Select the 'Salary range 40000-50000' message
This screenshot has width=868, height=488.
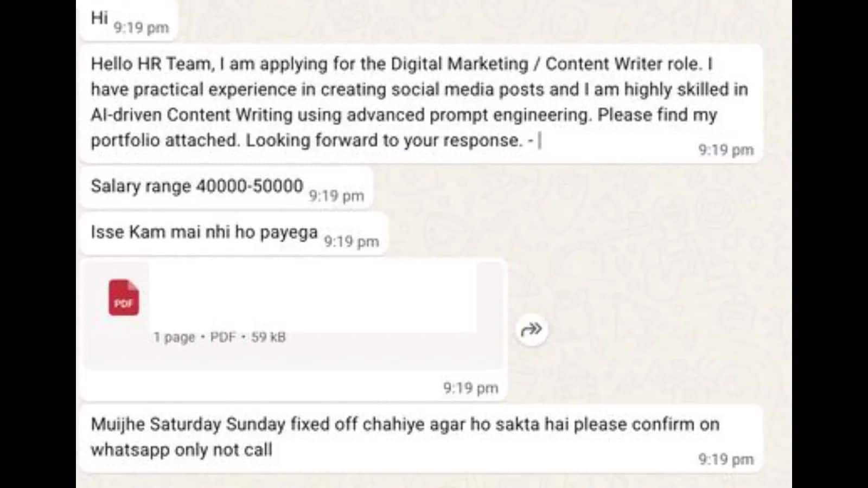tap(226, 188)
